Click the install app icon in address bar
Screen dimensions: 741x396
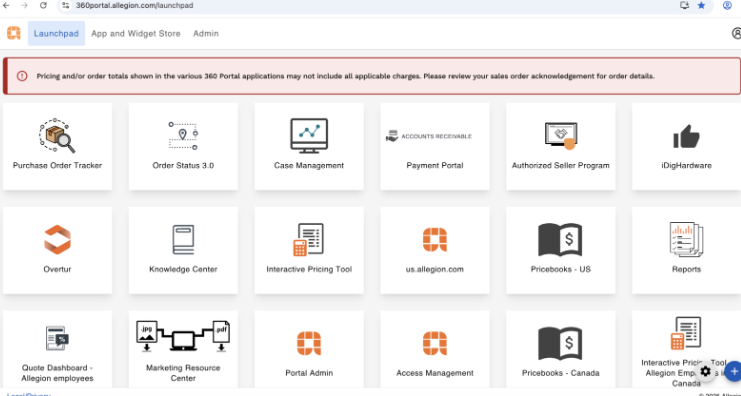[684, 5]
